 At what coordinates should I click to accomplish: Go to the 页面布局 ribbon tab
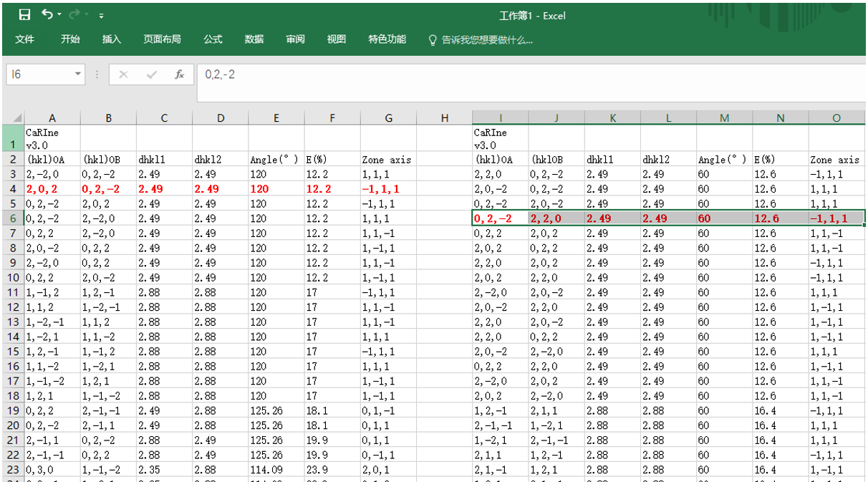click(162, 39)
